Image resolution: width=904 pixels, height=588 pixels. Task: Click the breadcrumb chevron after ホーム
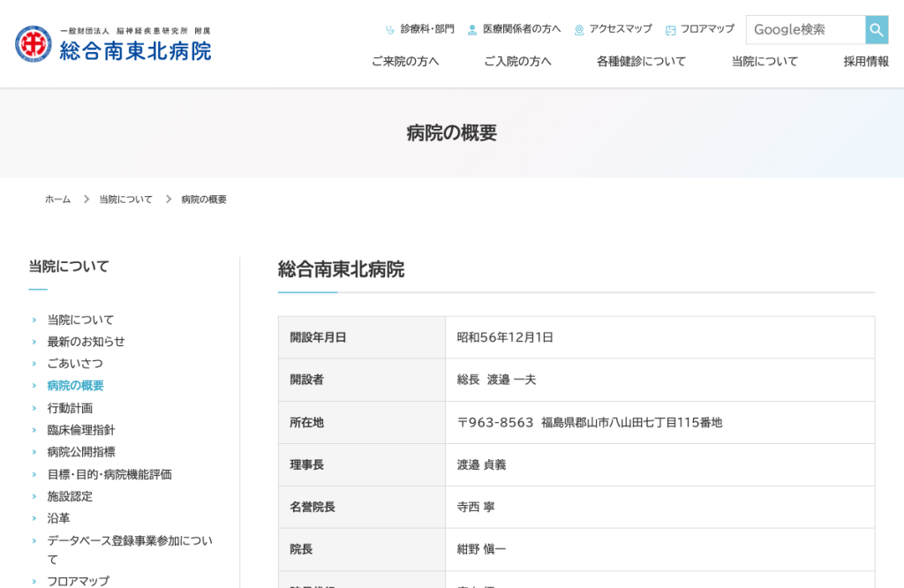(x=87, y=199)
